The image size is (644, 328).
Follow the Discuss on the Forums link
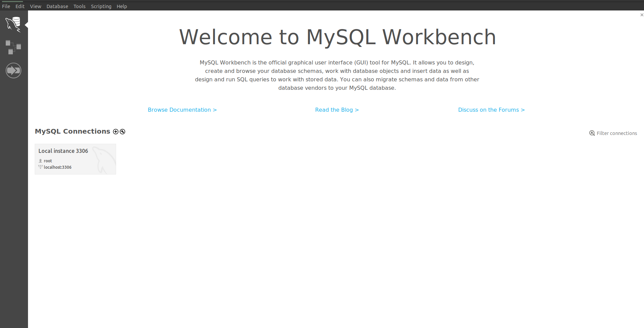click(x=492, y=110)
